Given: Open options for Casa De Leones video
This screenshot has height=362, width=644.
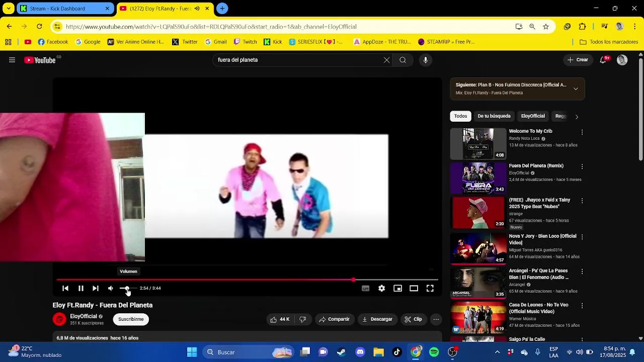Looking at the screenshot, I should (x=582, y=306).
